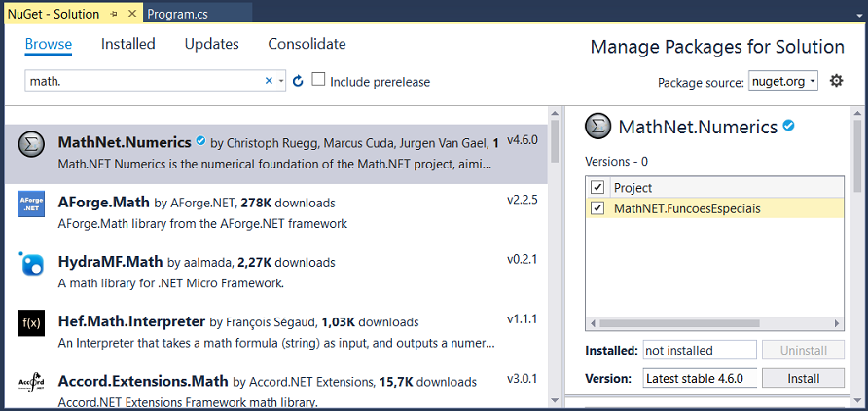Click the package list scrollbar thumb
868x411 pixels.
556,142
